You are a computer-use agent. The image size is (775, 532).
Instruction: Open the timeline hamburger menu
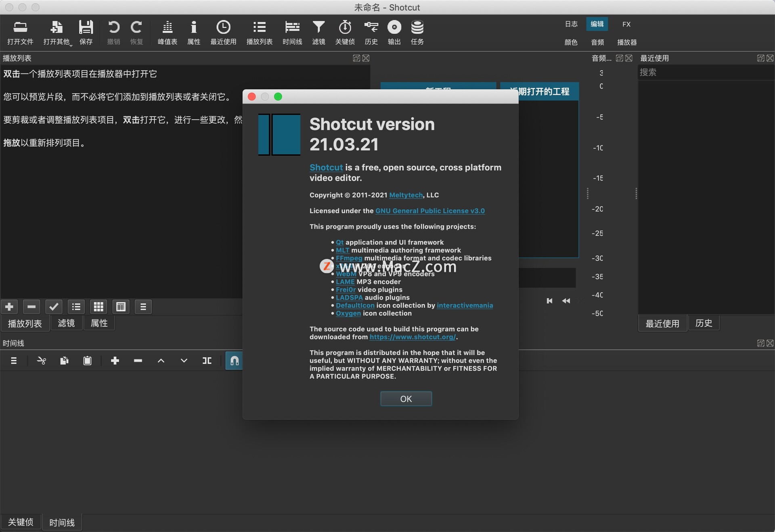point(14,361)
